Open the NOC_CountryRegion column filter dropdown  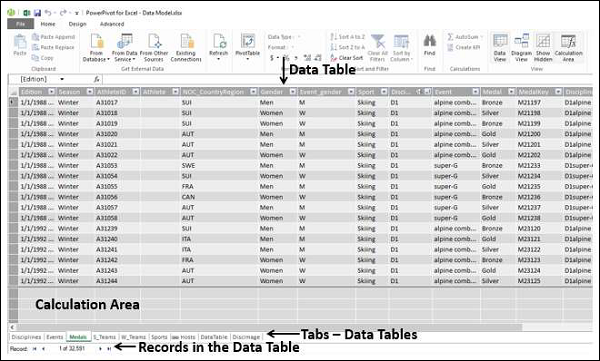tap(253, 91)
